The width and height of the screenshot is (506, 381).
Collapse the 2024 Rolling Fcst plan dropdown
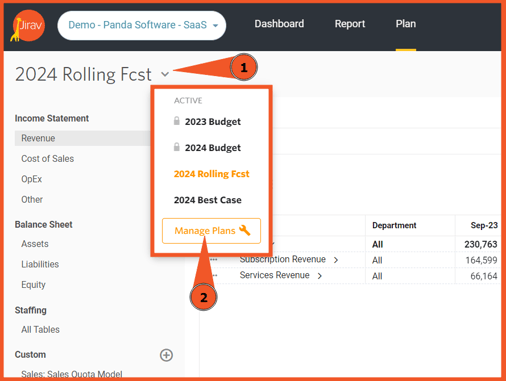[165, 74]
